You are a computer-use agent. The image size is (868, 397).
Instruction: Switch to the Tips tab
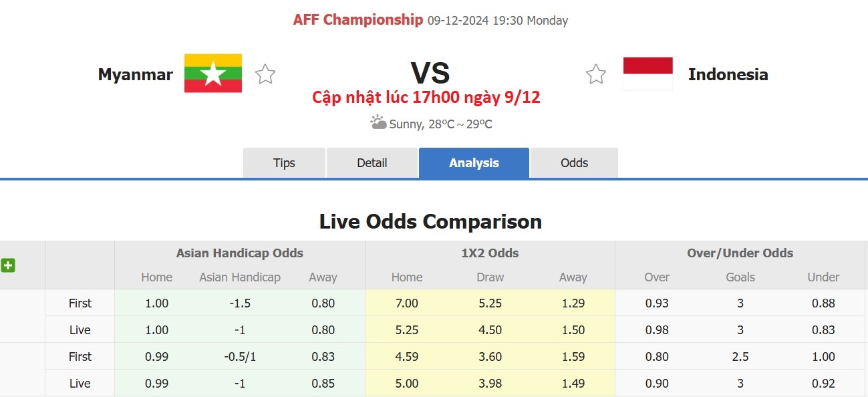pyautogui.click(x=284, y=162)
